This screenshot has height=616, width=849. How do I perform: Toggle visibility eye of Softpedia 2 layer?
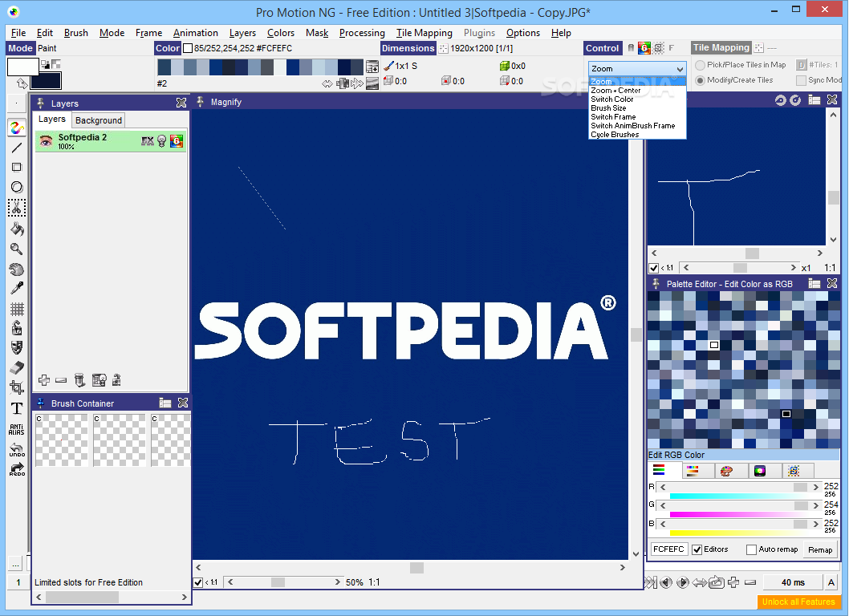(x=46, y=141)
